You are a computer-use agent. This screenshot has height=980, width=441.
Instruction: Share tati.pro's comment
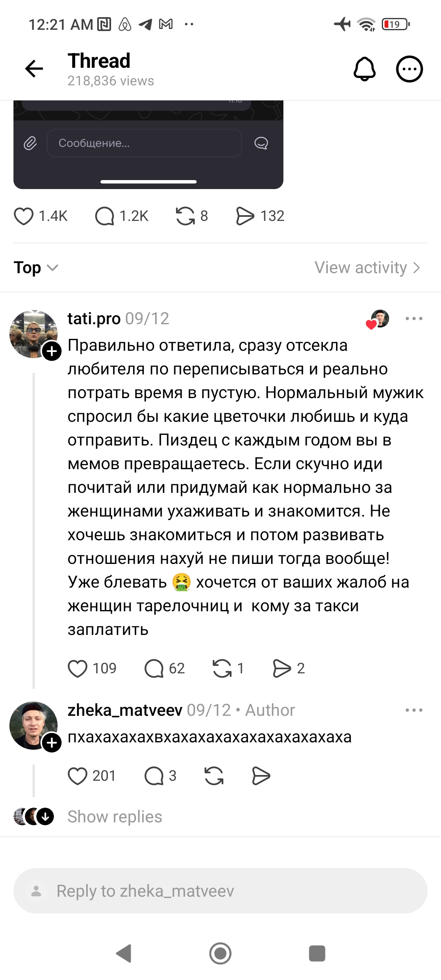[282, 668]
